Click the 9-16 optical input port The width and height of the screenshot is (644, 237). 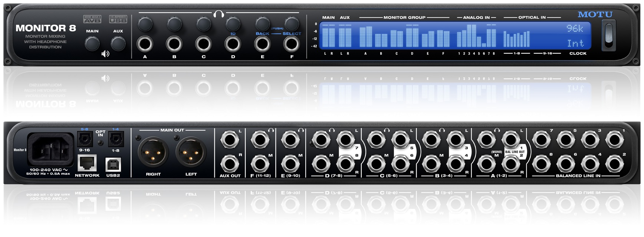[x=84, y=140]
